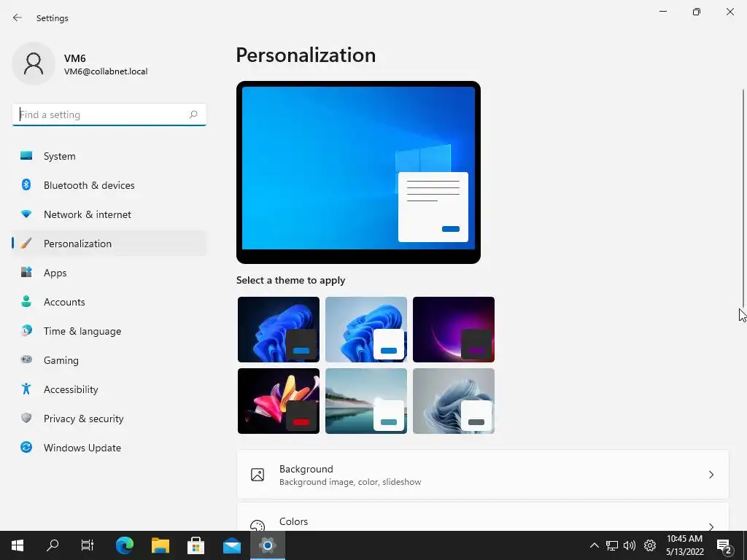747x560 pixels.
Task: Open Mail app from taskbar
Action: click(232, 545)
